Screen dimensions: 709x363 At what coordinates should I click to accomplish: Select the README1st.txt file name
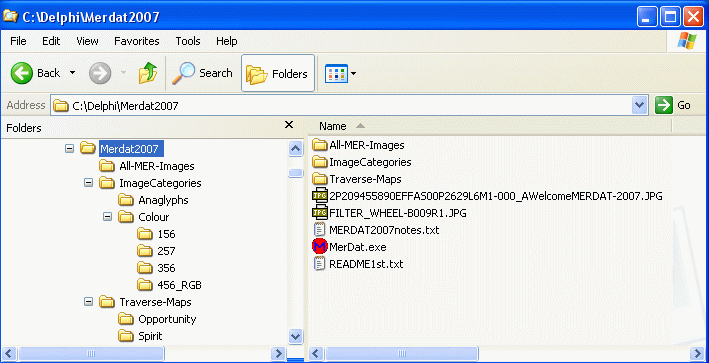pyautogui.click(x=366, y=264)
